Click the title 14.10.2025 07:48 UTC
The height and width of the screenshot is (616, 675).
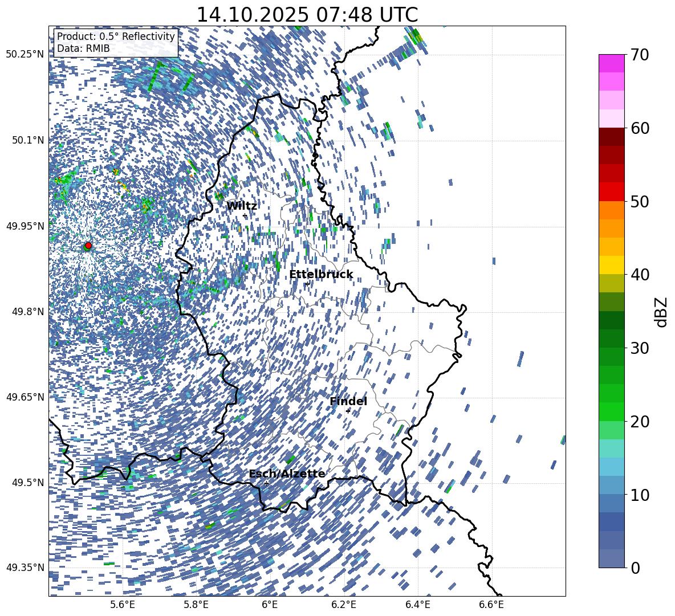click(307, 15)
